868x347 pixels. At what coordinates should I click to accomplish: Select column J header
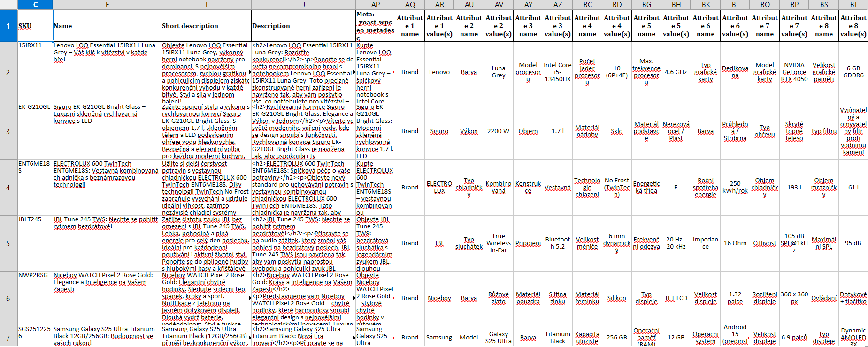coord(303,5)
